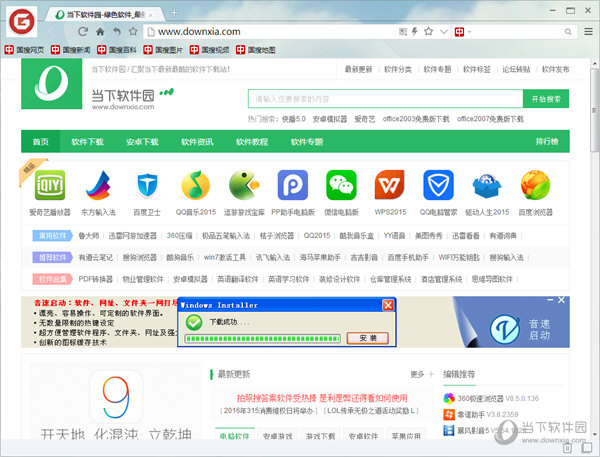The height and width of the screenshot is (457, 600).
Task: Click the lightning speed mode icon in address bar
Action: pyautogui.click(x=414, y=31)
